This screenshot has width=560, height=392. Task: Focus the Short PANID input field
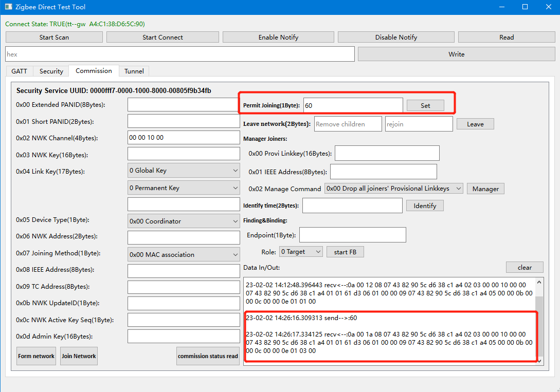pos(184,121)
